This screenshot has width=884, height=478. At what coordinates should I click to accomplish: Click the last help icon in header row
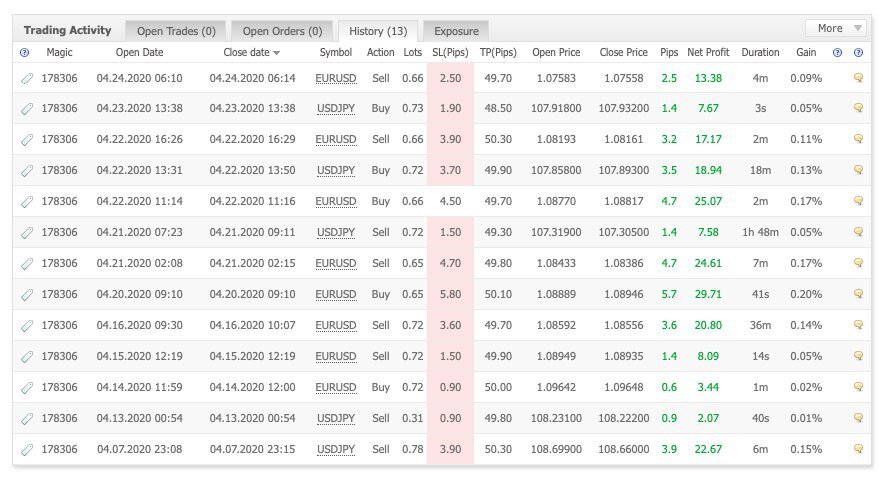(x=858, y=52)
